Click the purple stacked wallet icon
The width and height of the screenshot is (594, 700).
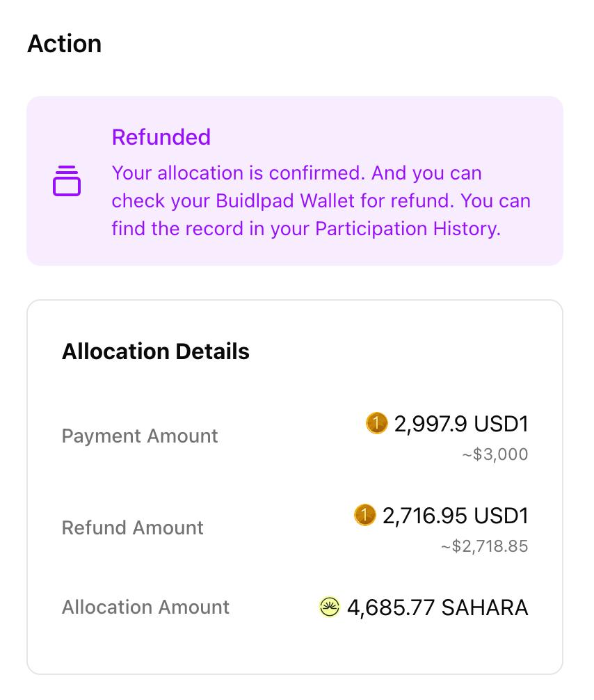point(67,181)
